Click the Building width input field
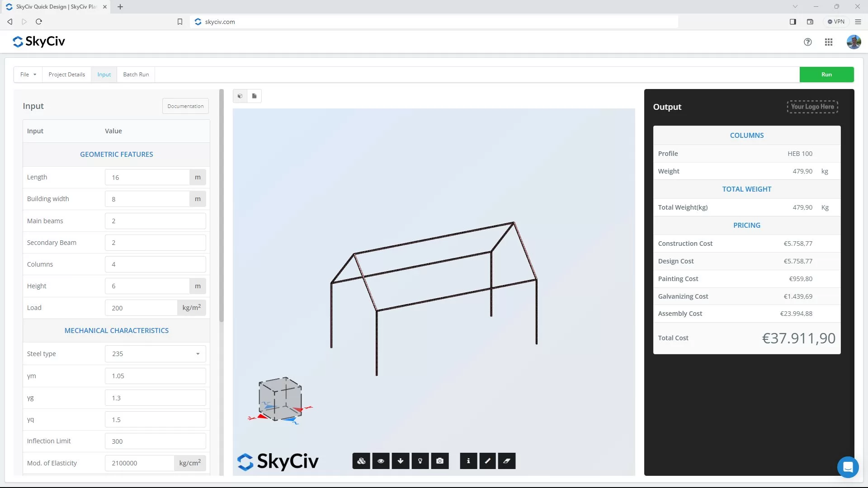 [147, 199]
